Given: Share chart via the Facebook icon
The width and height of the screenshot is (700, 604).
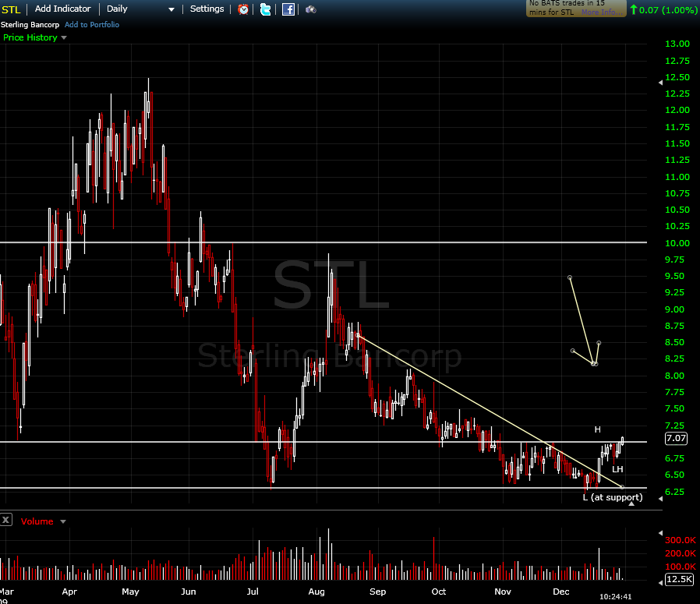Looking at the screenshot, I should [288, 9].
